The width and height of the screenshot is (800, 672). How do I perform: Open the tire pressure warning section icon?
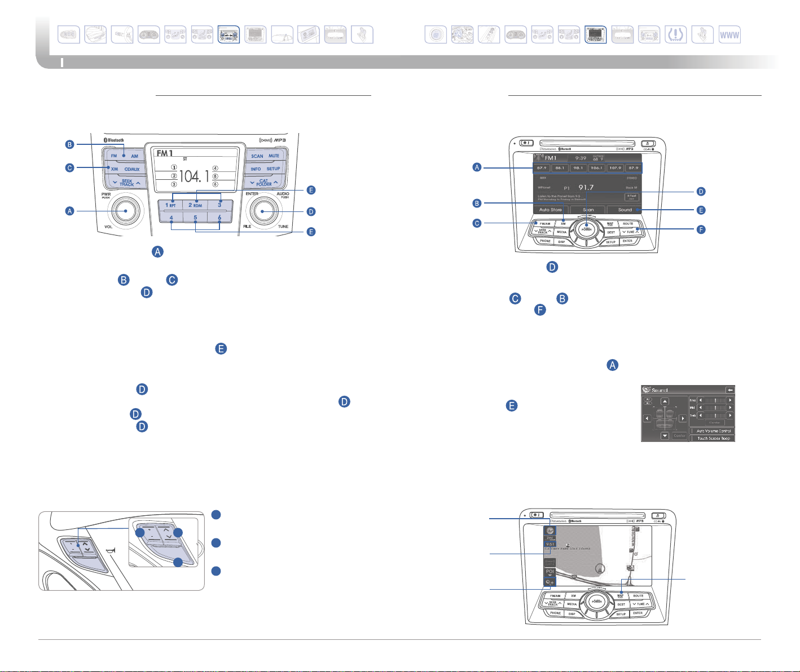(675, 35)
